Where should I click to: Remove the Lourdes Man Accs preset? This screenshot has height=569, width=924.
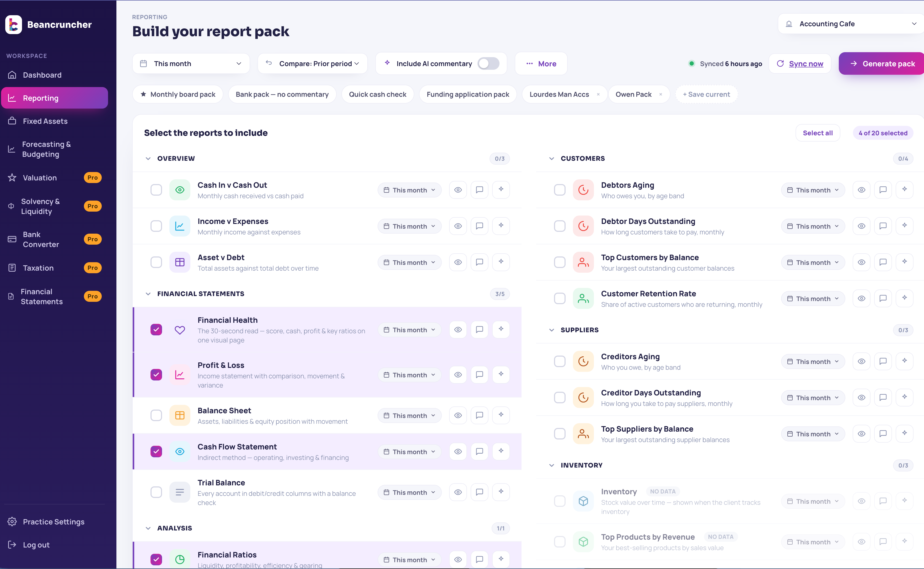598,94
